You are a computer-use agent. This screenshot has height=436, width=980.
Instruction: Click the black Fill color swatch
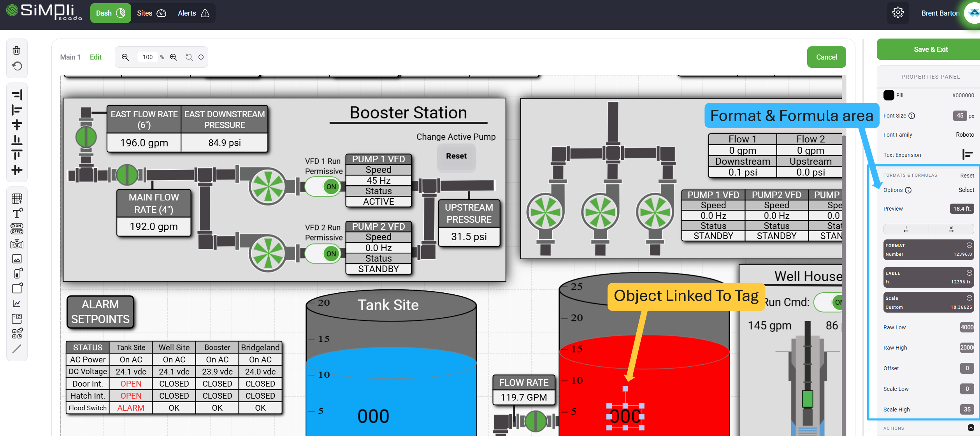(889, 95)
